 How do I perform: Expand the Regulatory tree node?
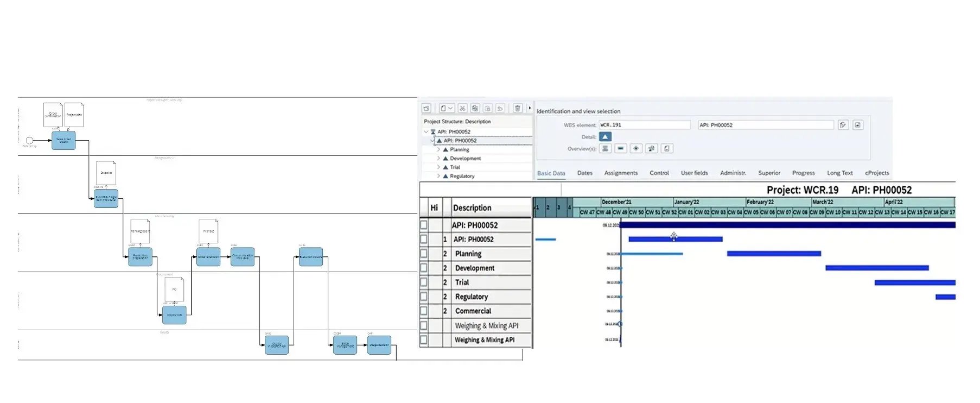point(438,176)
